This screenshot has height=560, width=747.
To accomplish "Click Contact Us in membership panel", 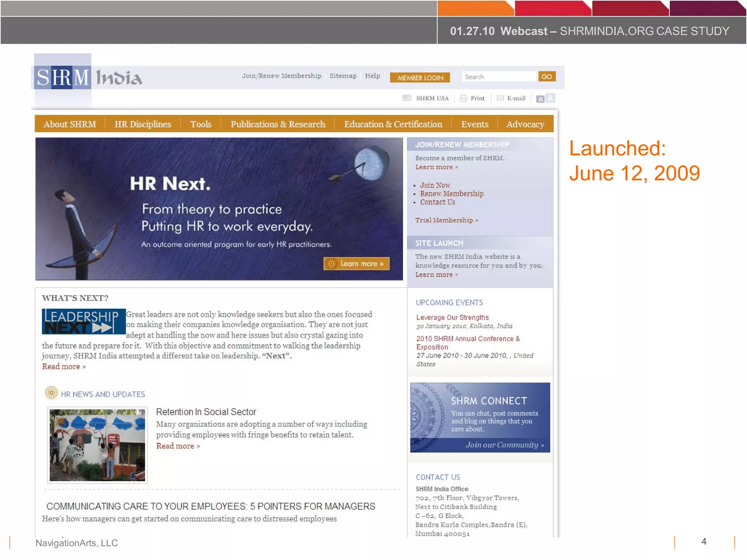I will tap(437, 202).
